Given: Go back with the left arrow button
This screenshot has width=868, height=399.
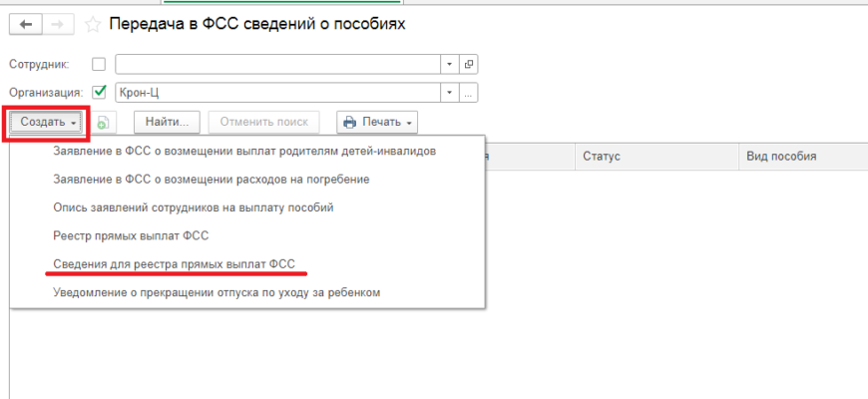Looking at the screenshot, I should click(x=26, y=24).
